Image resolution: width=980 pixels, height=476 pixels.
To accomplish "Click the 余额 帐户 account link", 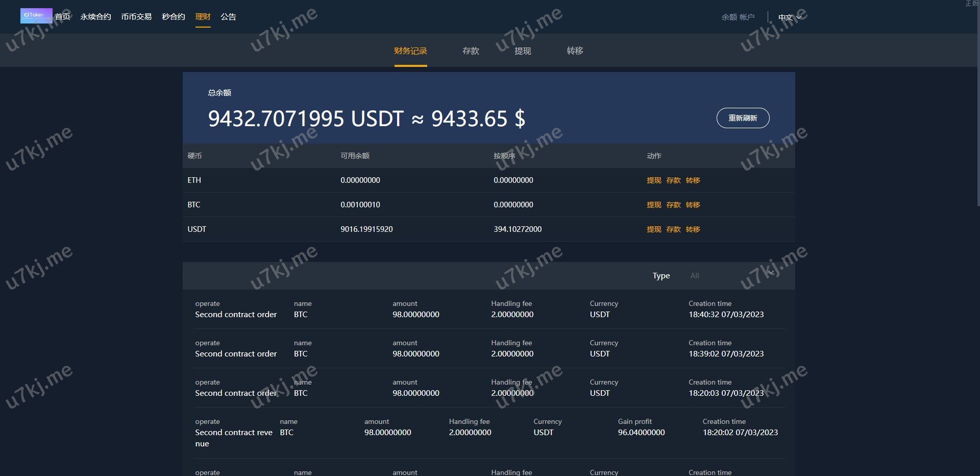I will 738,17.
